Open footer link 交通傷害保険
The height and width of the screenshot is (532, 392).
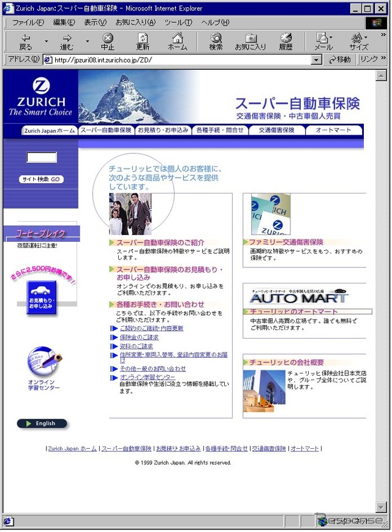tap(269, 449)
